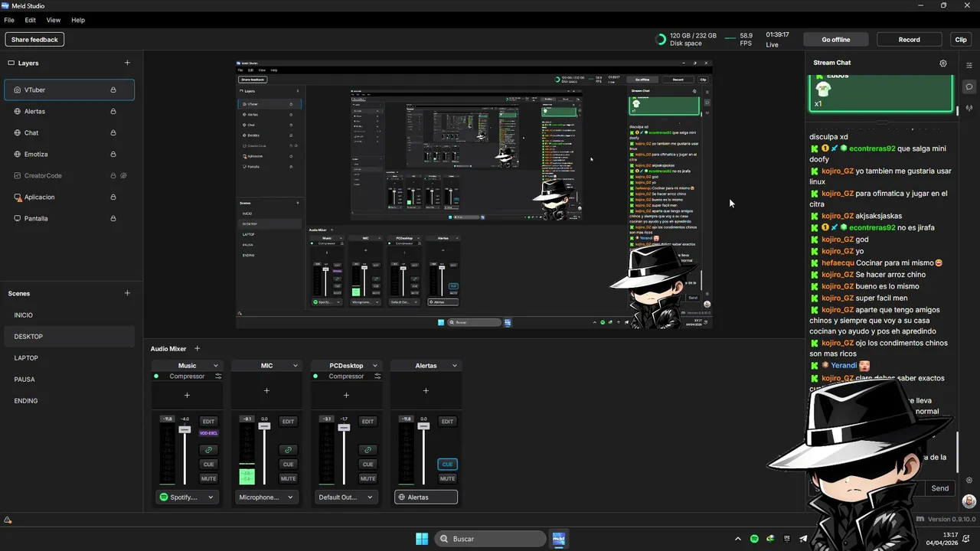Click Spotify icon in system tray
Screen dimensions: 980x551
click(x=754, y=539)
